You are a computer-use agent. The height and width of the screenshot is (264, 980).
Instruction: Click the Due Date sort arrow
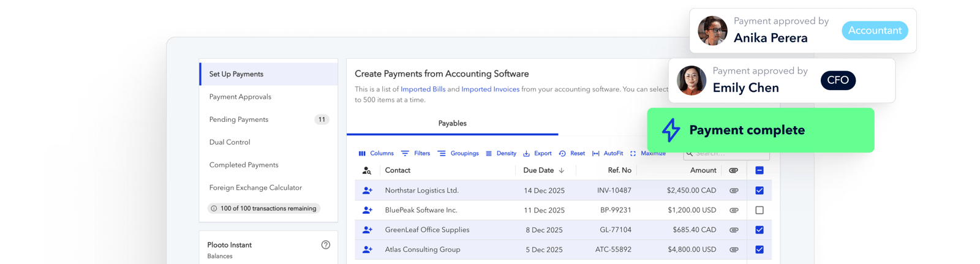562,170
